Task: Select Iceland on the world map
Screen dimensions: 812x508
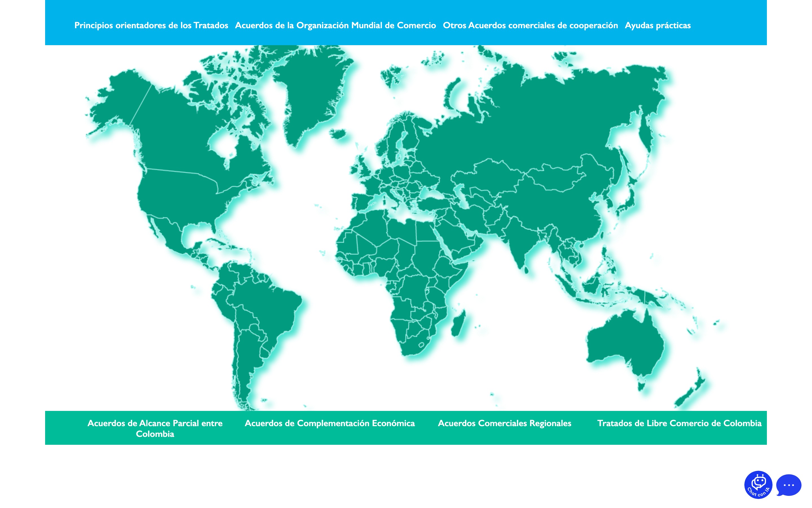Action: pyautogui.click(x=338, y=134)
